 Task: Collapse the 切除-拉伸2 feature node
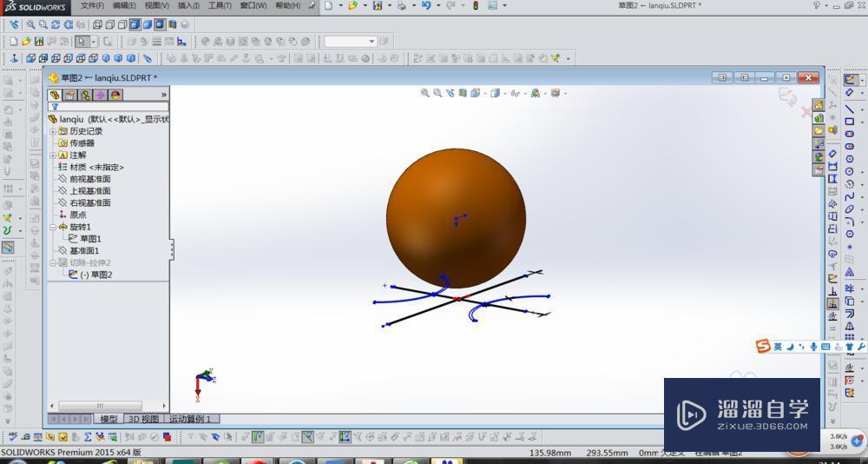53,262
